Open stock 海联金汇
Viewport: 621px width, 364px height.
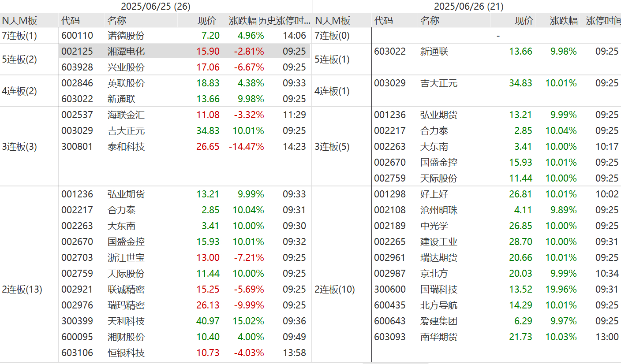coord(126,115)
